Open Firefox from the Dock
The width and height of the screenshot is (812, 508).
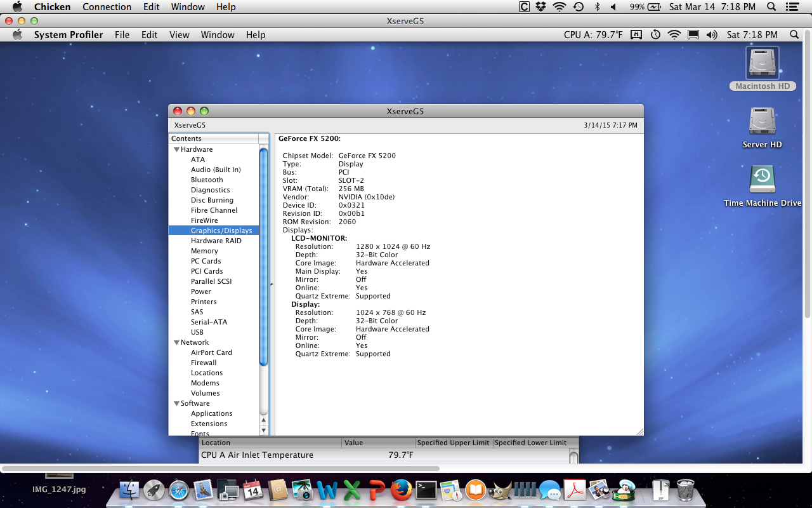click(401, 490)
